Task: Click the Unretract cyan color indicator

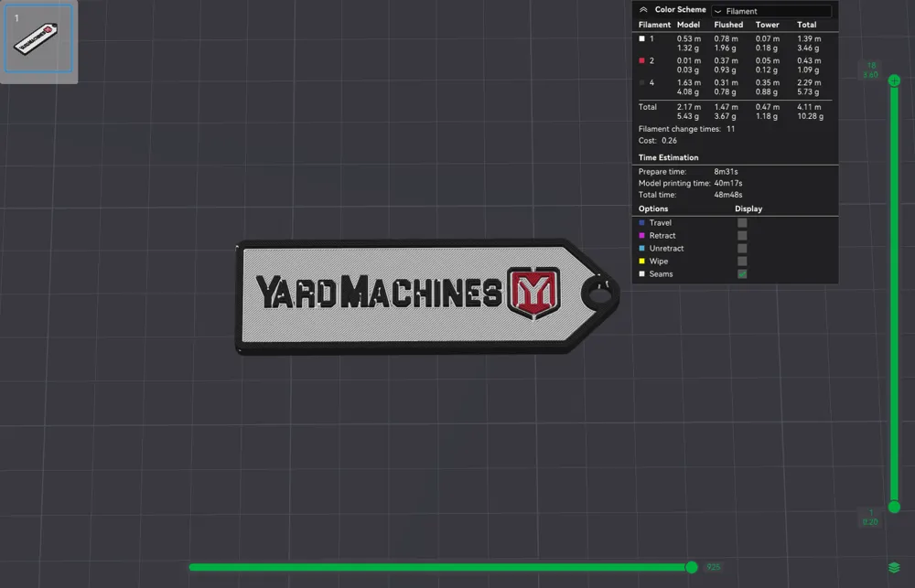Action: (642, 249)
